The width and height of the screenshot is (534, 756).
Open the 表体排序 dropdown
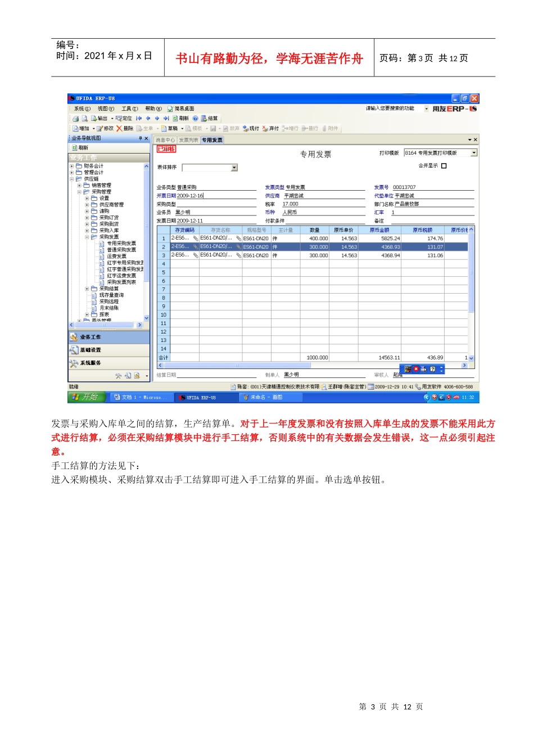[234, 168]
